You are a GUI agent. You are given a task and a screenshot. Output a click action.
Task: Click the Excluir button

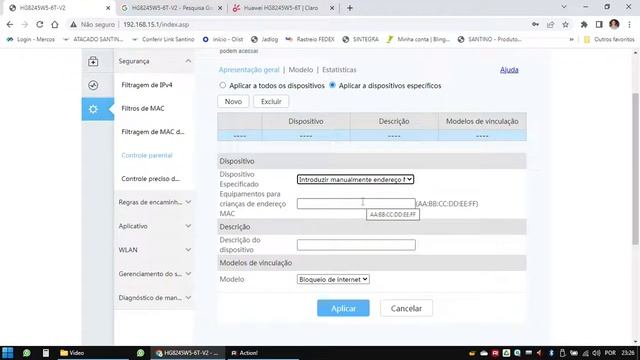tap(271, 101)
